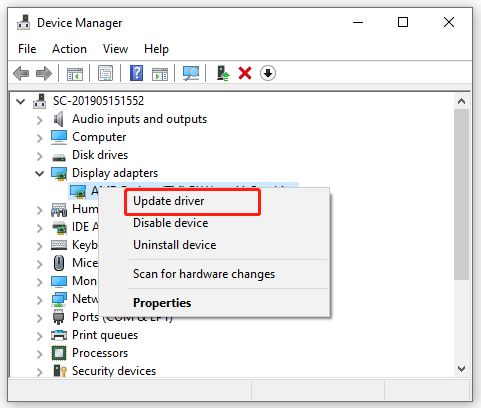The height and width of the screenshot is (408, 481).
Task: Click the Computer category monitor icon
Action: [59, 137]
